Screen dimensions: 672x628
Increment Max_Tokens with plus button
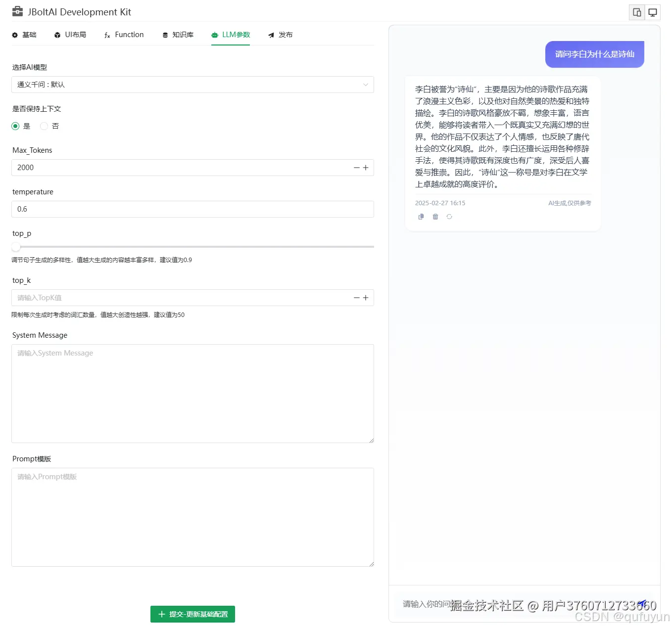pos(366,168)
